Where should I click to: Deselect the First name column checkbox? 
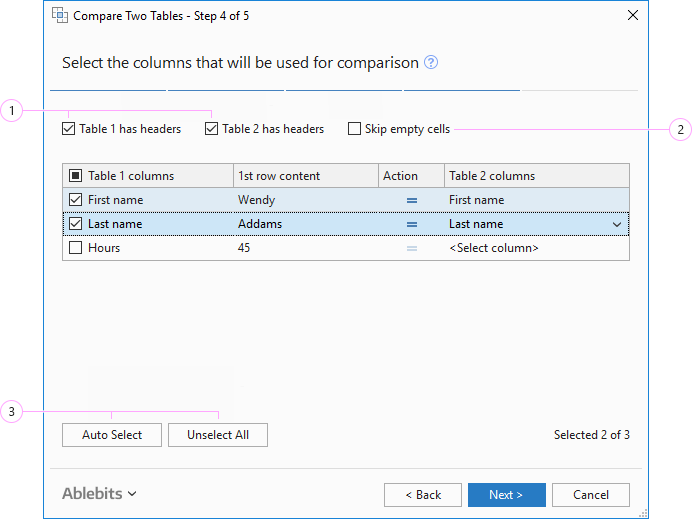(76, 200)
